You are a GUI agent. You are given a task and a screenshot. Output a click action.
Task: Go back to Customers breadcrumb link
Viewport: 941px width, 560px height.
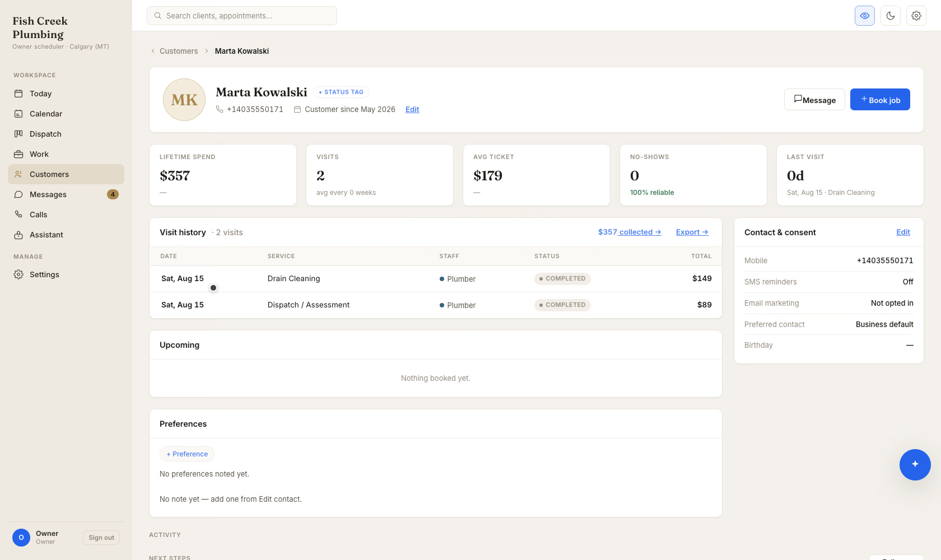(179, 51)
